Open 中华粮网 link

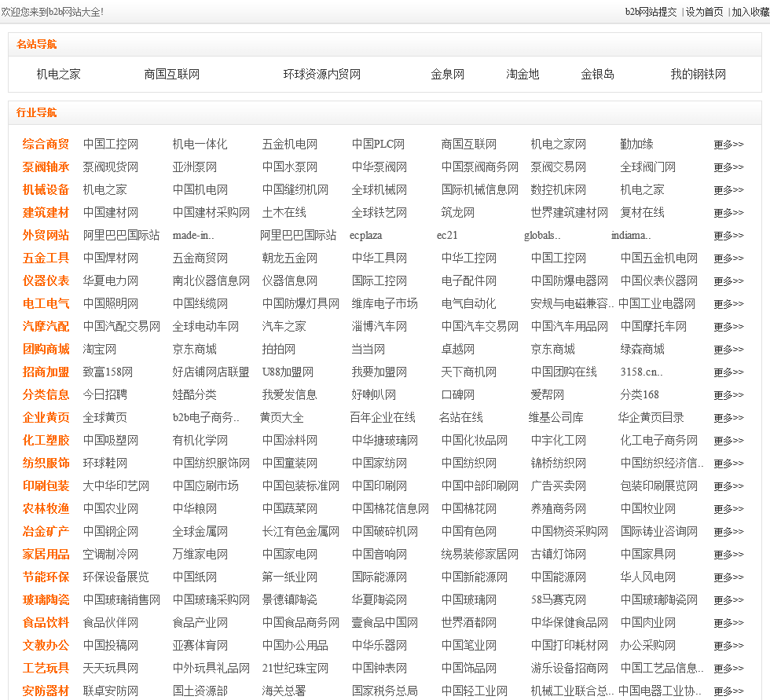[x=195, y=508]
